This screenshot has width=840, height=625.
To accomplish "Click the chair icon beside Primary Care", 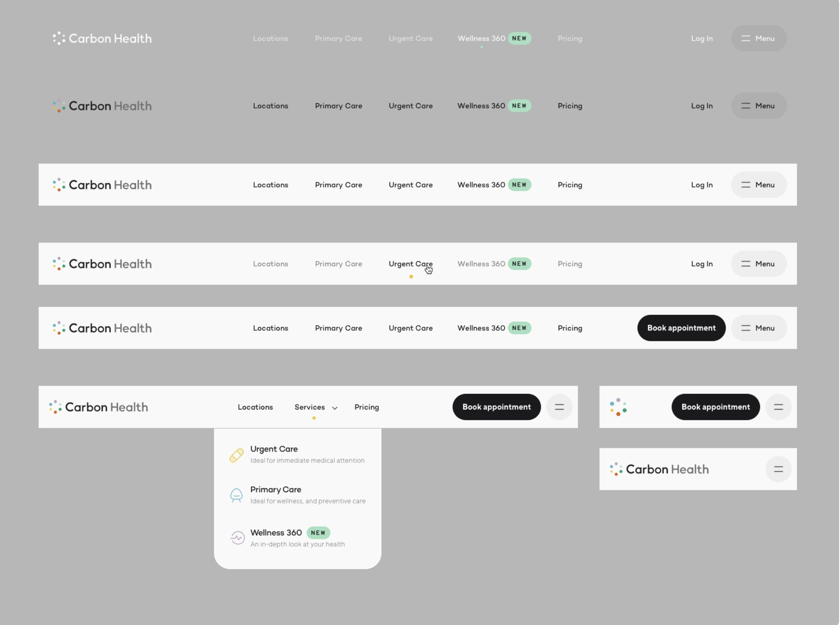I will [x=236, y=495].
